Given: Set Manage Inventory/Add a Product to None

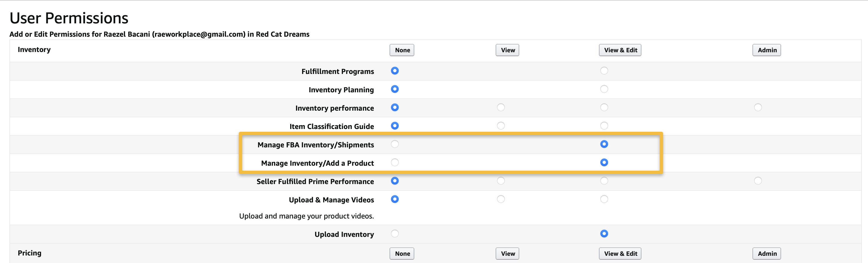Looking at the screenshot, I should tap(395, 163).
